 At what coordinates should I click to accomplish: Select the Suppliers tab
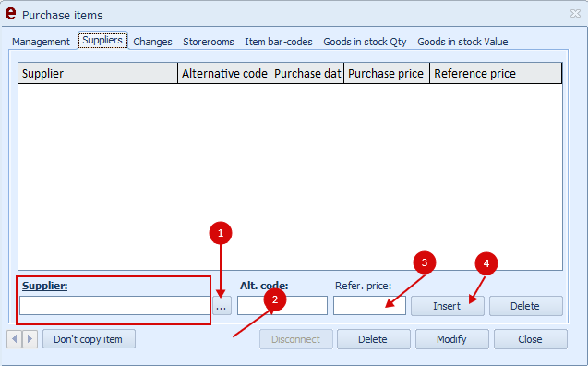click(102, 41)
